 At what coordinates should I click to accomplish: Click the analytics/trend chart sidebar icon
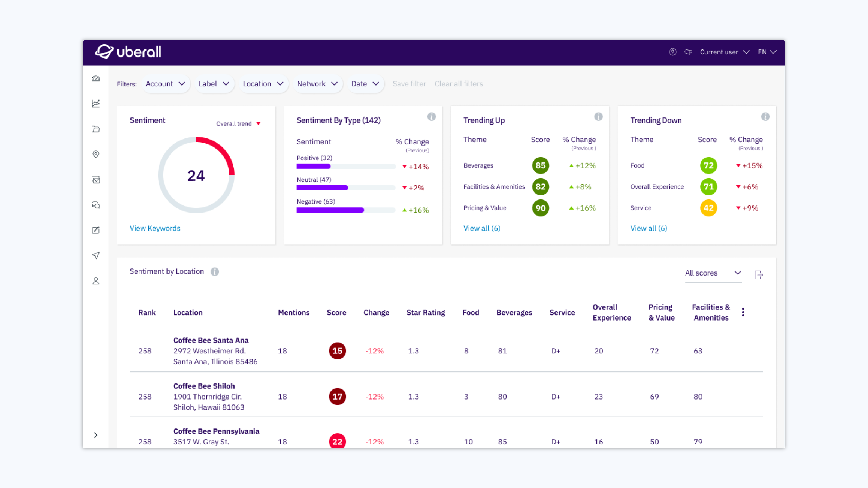(95, 103)
